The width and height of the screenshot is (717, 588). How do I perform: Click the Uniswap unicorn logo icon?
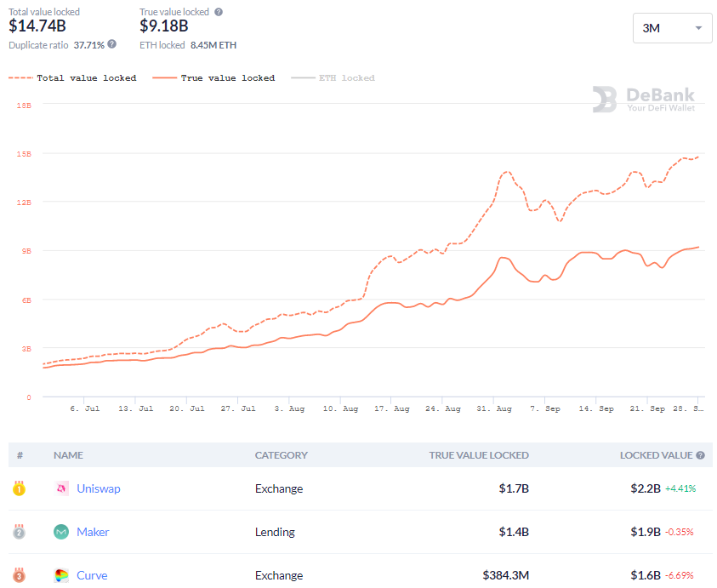click(61, 488)
